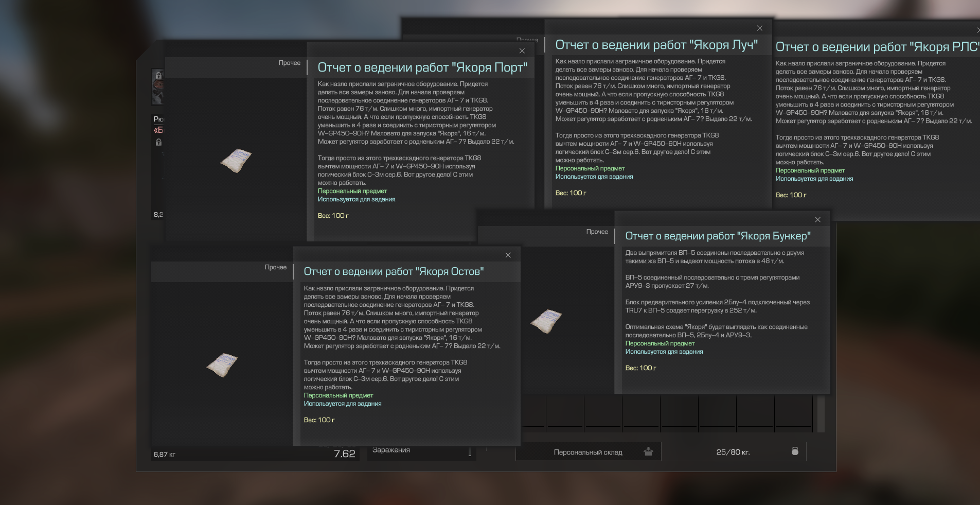Click "Вес: 100 г" in the Бункер report
980x505 pixels.
640,368
